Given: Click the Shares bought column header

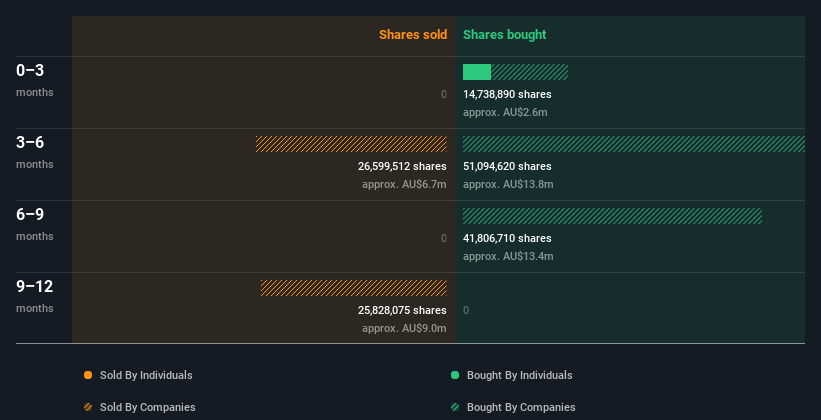Looking at the screenshot, I should pos(504,35).
